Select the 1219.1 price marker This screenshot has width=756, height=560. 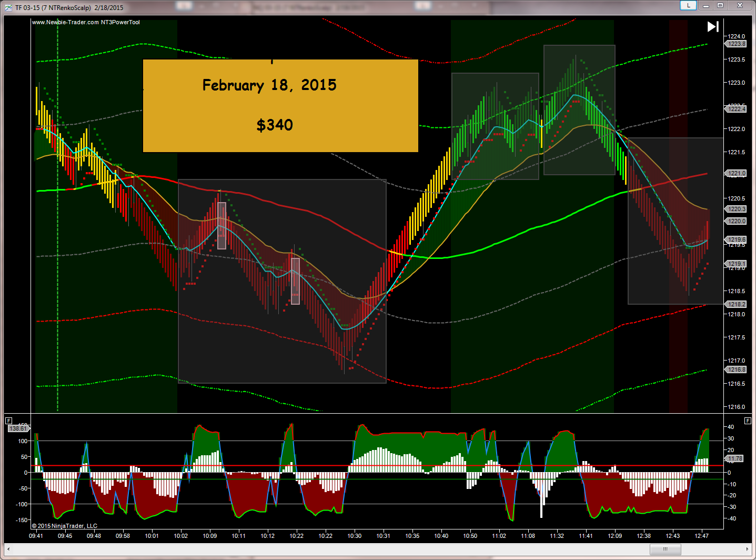736,264
